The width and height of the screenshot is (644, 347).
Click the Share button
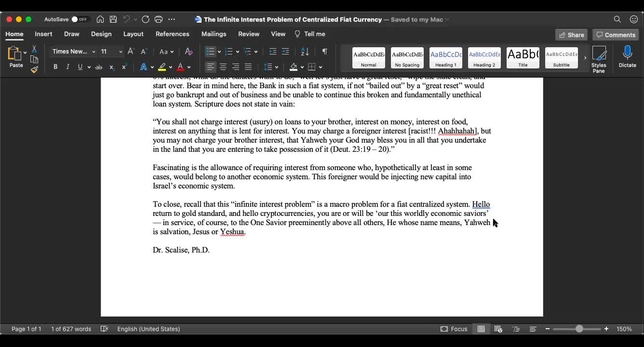click(571, 35)
